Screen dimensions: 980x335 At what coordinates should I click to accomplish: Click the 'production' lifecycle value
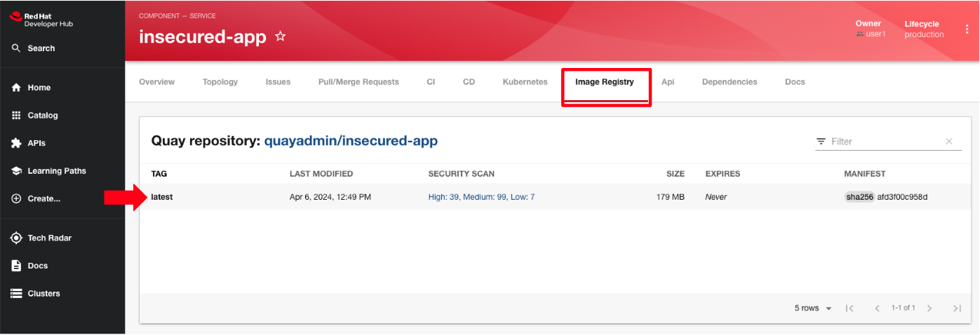[924, 34]
